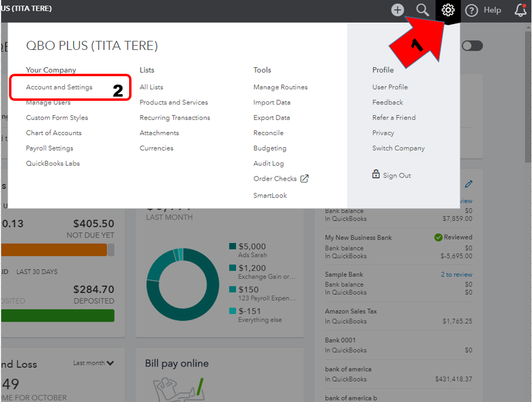Click the Help label in header
The image size is (532, 402).
[492, 10]
